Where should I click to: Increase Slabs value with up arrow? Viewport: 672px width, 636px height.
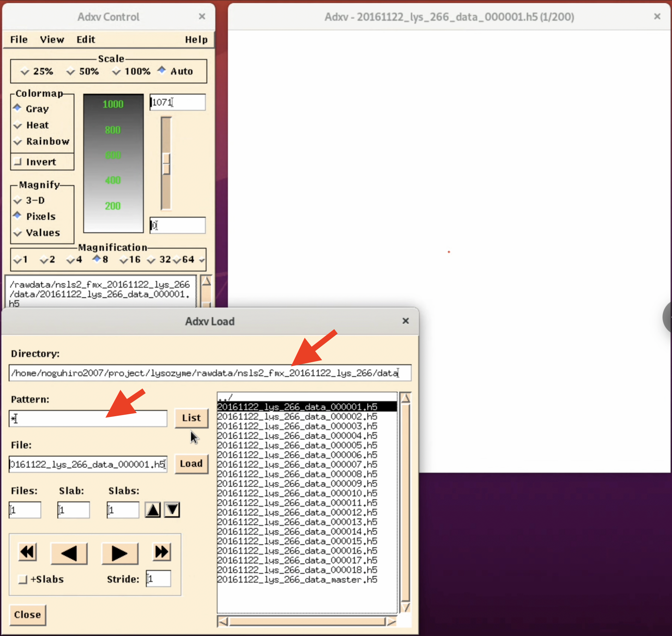click(153, 509)
